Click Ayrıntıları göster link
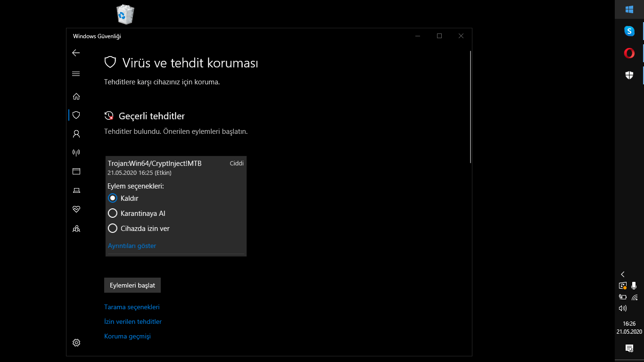The width and height of the screenshot is (644, 362). pos(132,246)
